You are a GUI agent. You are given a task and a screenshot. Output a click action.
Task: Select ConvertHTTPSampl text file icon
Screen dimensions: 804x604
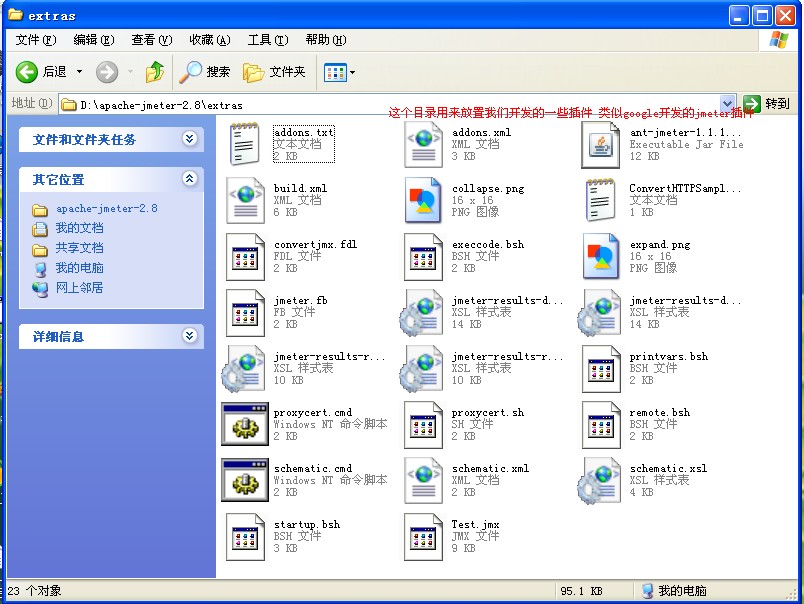pyautogui.click(x=600, y=199)
